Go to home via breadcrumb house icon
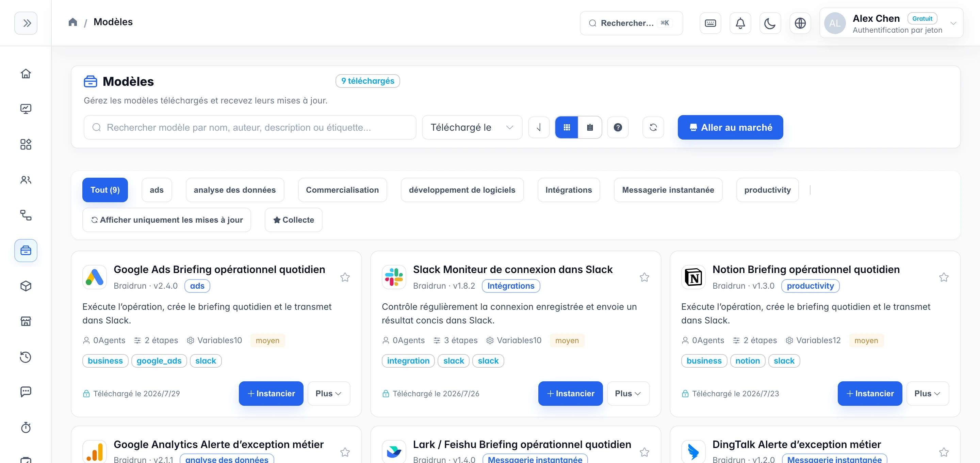Image resolution: width=980 pixels, height=463 pixels. (73, 22)
